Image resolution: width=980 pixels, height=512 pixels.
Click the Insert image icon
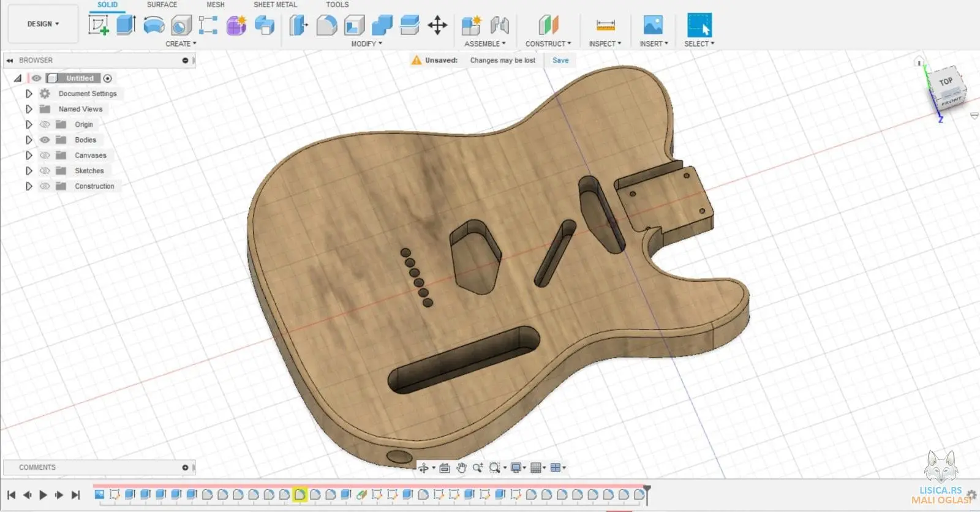coord(653,25)
